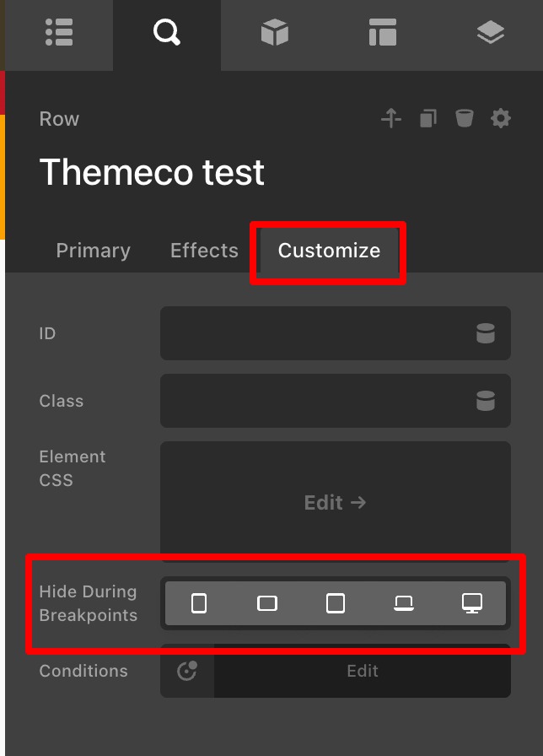Select the magnifier inspector icon

[167, 32]
